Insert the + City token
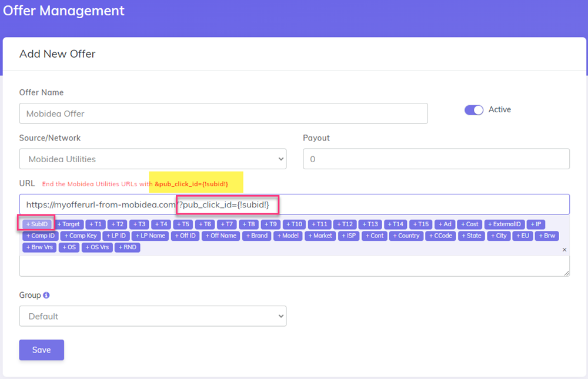This screenshot has height=379, width=588. (x=499, y=236)
